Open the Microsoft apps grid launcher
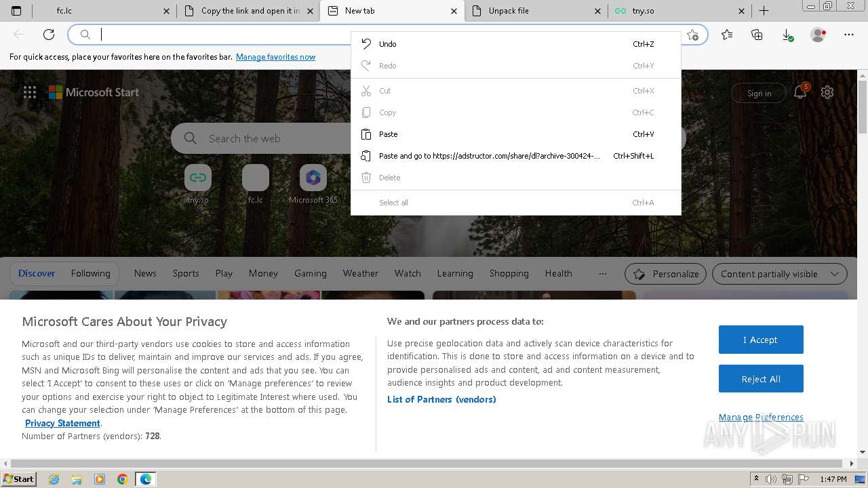The width and height of the screenshot is (868, 488). (x=30, y=92)
